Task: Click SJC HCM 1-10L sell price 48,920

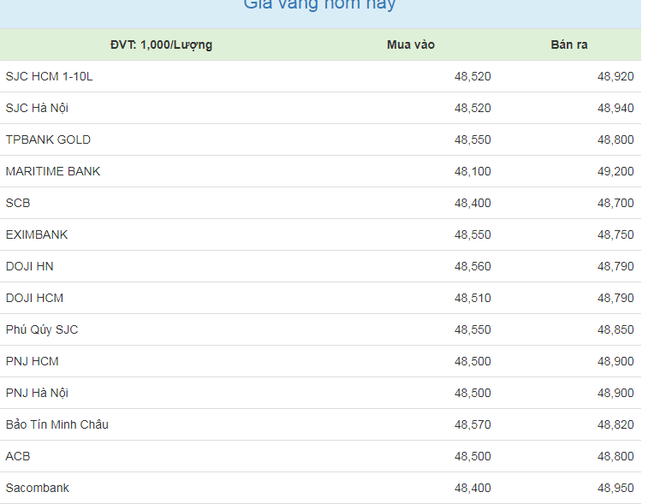Action: (615, 77)
